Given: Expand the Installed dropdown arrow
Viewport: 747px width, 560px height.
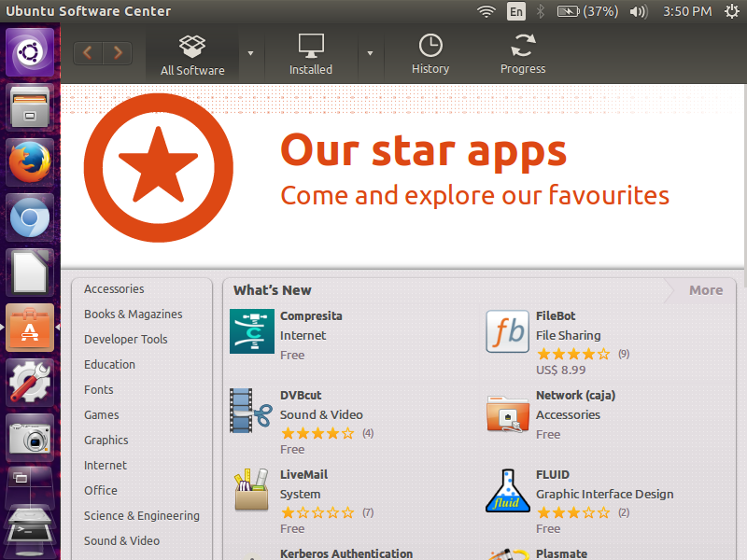Looking at the screenshot, I should click(370, 53).
